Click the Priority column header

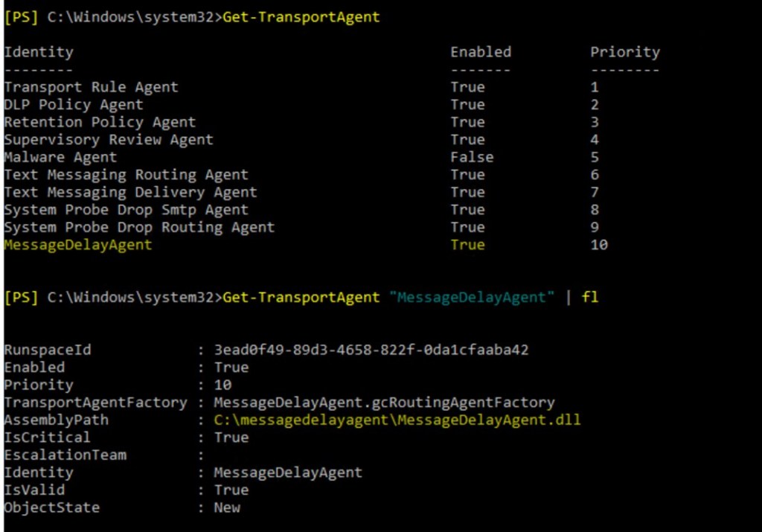point(625,52)
